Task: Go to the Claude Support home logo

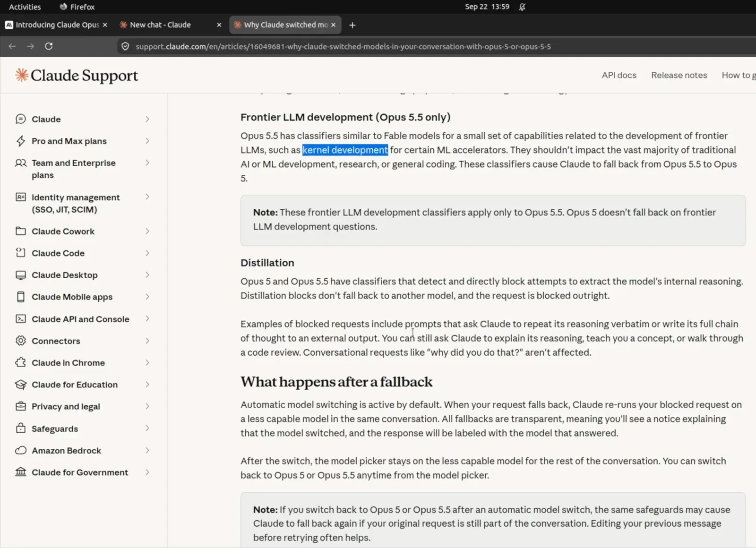Action: click(x=76, y=76)
